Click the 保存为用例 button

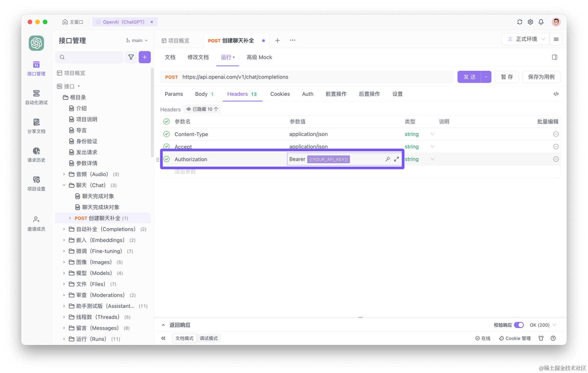tap(541, 77)
